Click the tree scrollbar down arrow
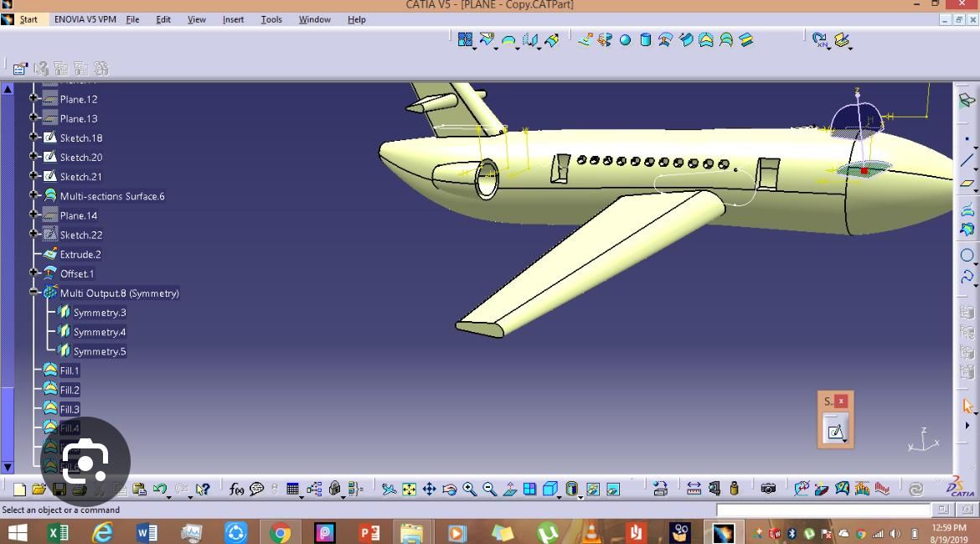Image resolution: width=980 pixels, height=544 pixels. 8,467
